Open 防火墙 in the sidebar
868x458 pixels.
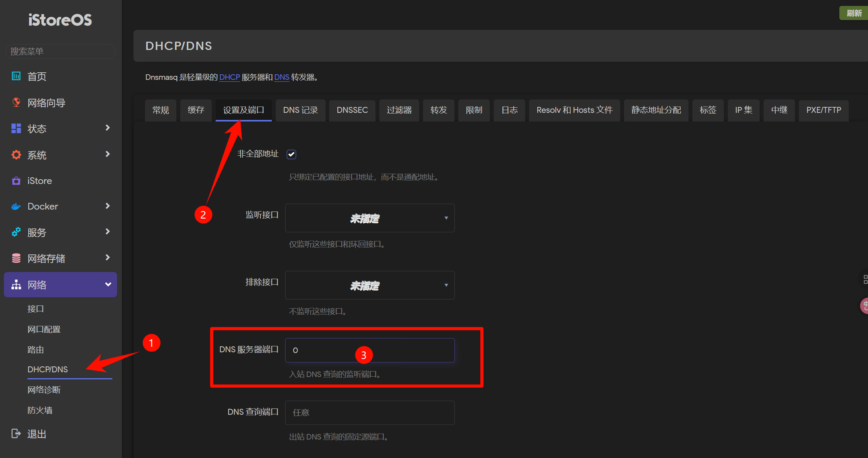[x=40, y=410]
